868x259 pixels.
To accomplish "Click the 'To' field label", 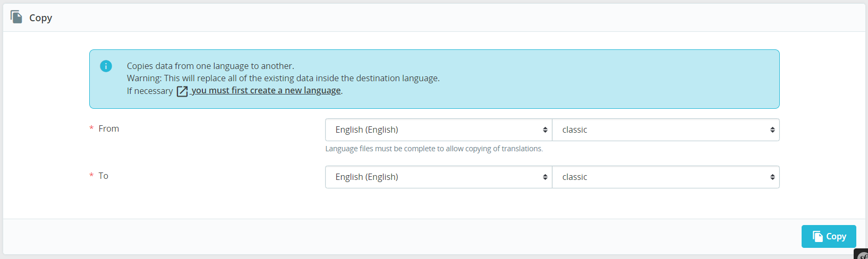I will click(103, 176).
